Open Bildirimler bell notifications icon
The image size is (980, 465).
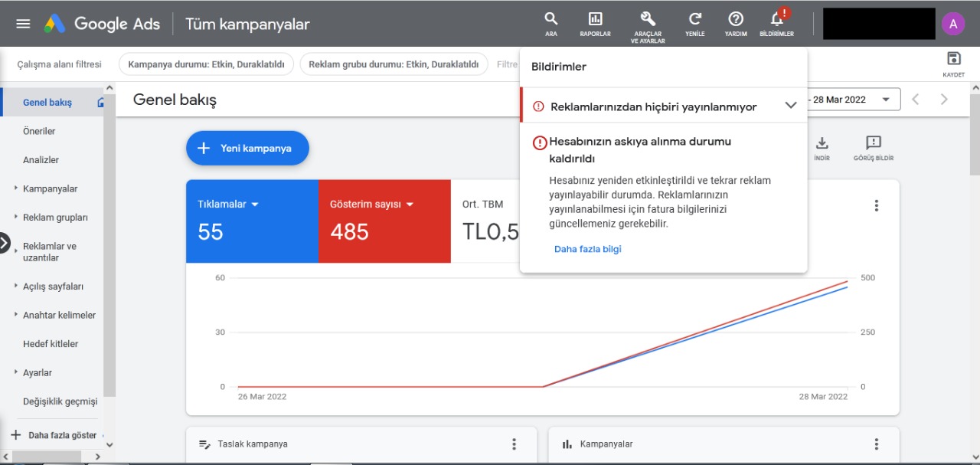pyautogui.click(x=776, y=24)
